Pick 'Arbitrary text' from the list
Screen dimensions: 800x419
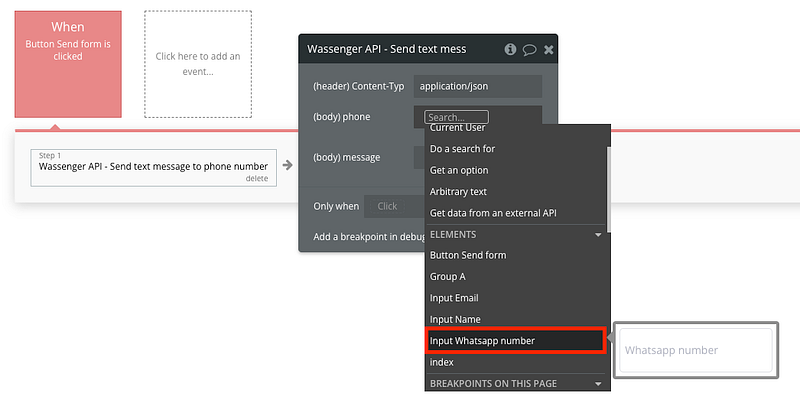[x=459, y=191]
